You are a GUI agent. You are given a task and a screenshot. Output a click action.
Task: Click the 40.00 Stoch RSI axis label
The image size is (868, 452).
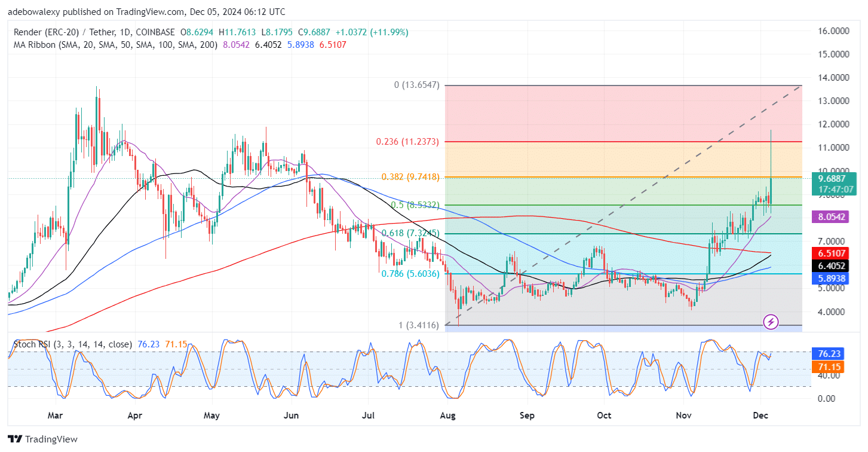pos(830,375)
